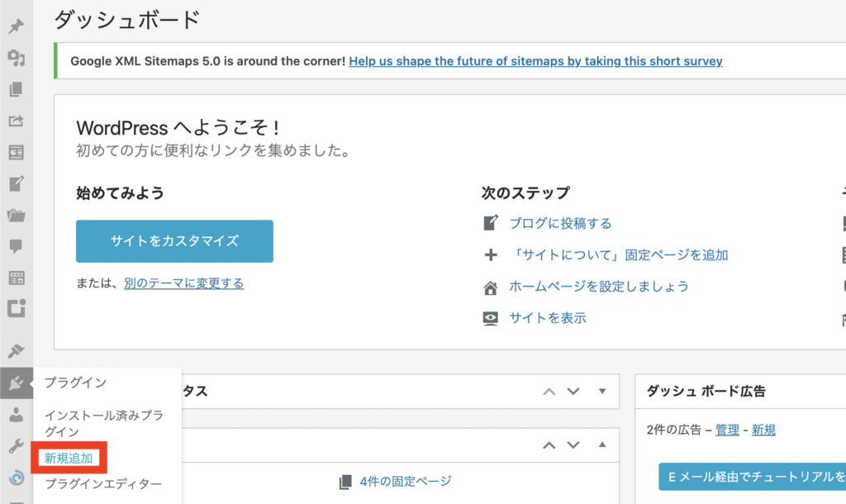Click the house icon beside ホームページを設定しましょう
This screenshot has height=504, width=846.
(x=491, y=288)
